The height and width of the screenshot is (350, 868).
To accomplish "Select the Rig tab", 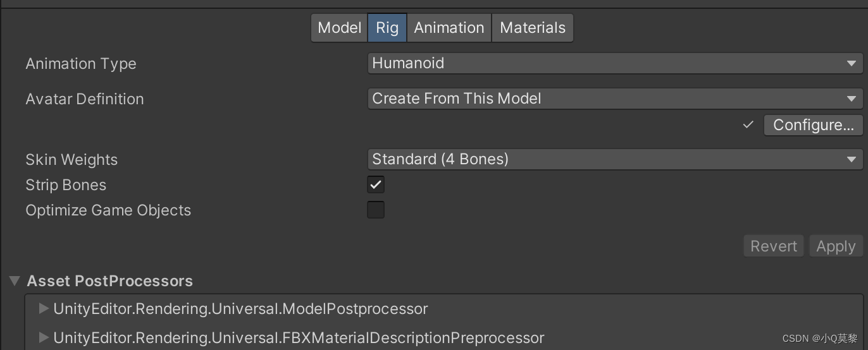I will 387,28.
